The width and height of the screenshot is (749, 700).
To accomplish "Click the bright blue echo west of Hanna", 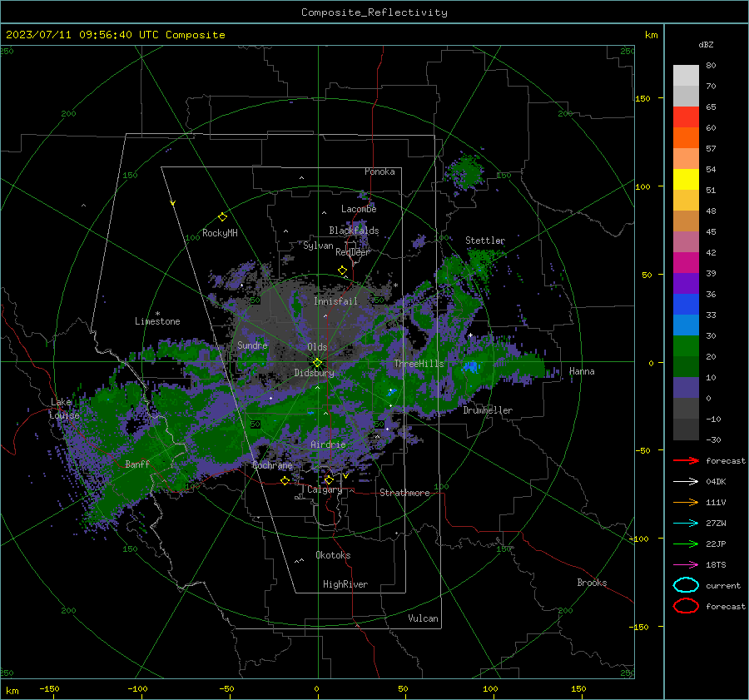I will (x=470, y=367).
